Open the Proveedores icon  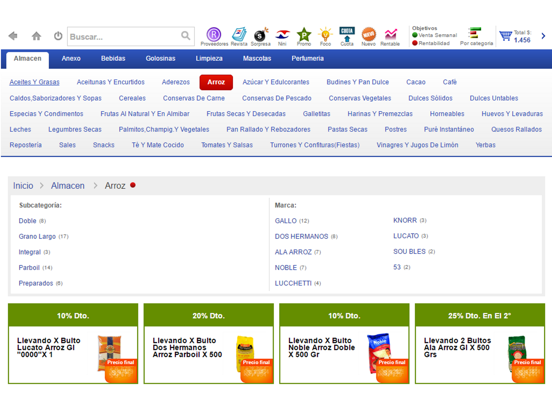pos(214,37)
